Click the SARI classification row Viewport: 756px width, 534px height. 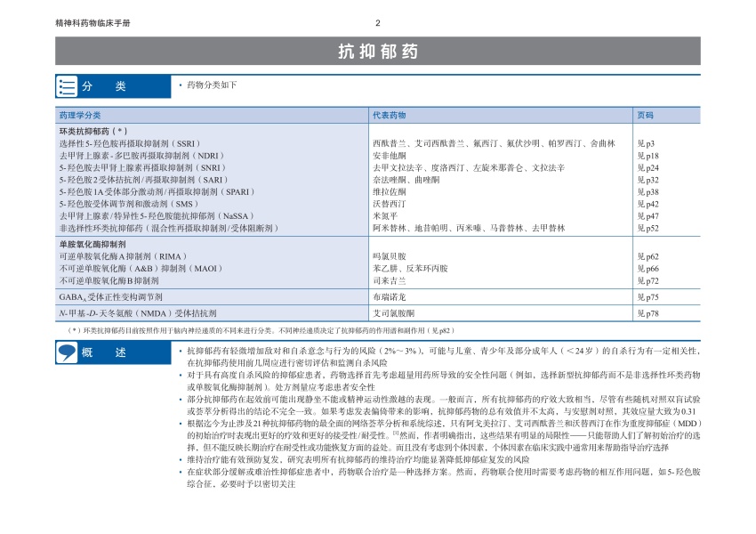[144, 180]
